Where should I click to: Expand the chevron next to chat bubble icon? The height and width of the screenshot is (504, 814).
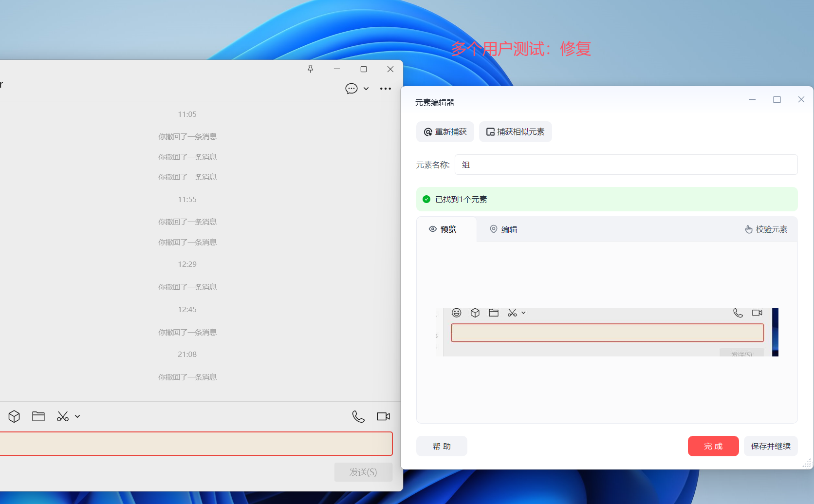coord(366,89)
